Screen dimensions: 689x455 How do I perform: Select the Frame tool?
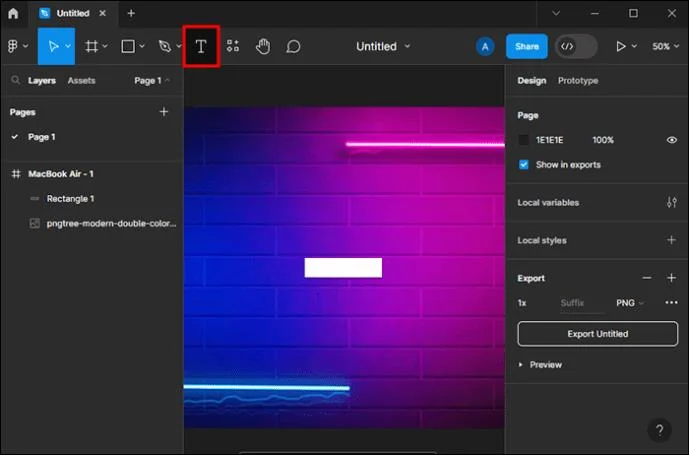[91, 46]
